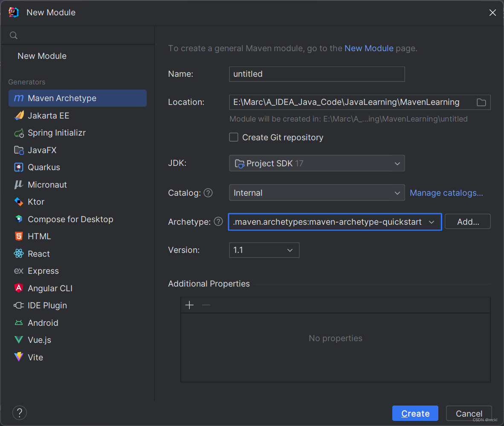Click the remove property minus icon
This screenshot has height=426, width=504.
point(206,305)
